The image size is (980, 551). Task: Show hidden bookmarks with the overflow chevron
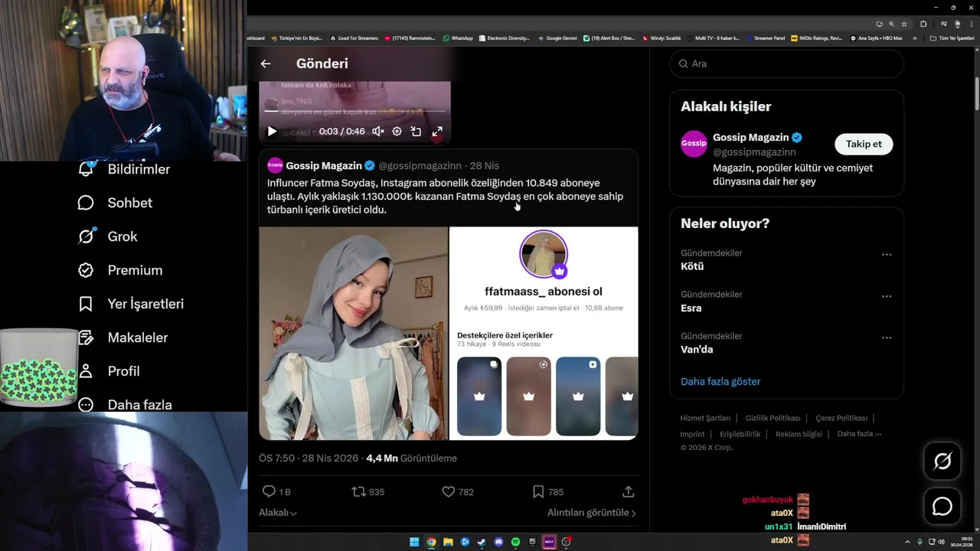tap(915, 37)
